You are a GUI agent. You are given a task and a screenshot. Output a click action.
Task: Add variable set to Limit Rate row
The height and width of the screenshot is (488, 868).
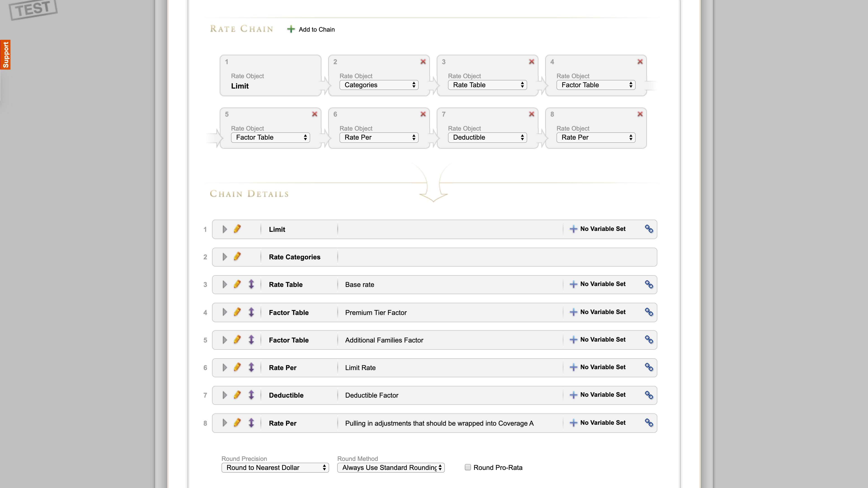pyautogui.click(x=597, y=367)
